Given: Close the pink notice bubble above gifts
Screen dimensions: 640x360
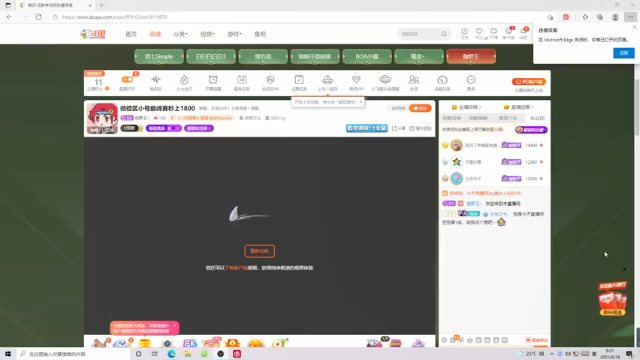Looking at the screenshot, I should [174, 326].
